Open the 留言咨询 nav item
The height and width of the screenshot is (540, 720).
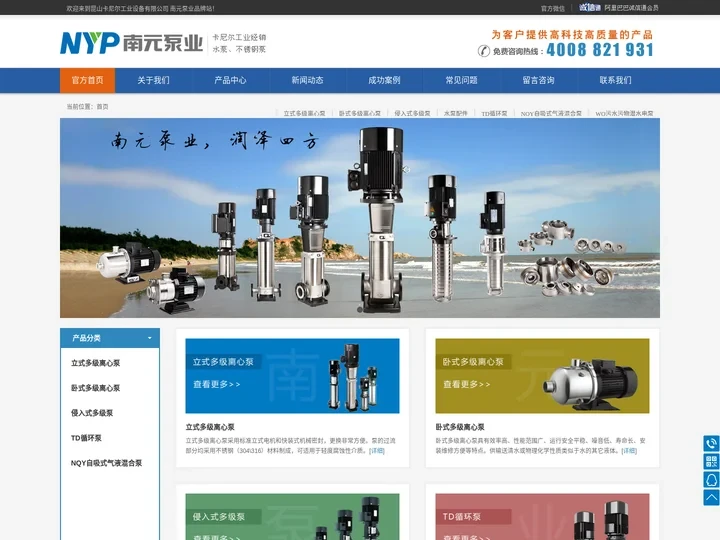pyautogui.click(x=539, y=80)
